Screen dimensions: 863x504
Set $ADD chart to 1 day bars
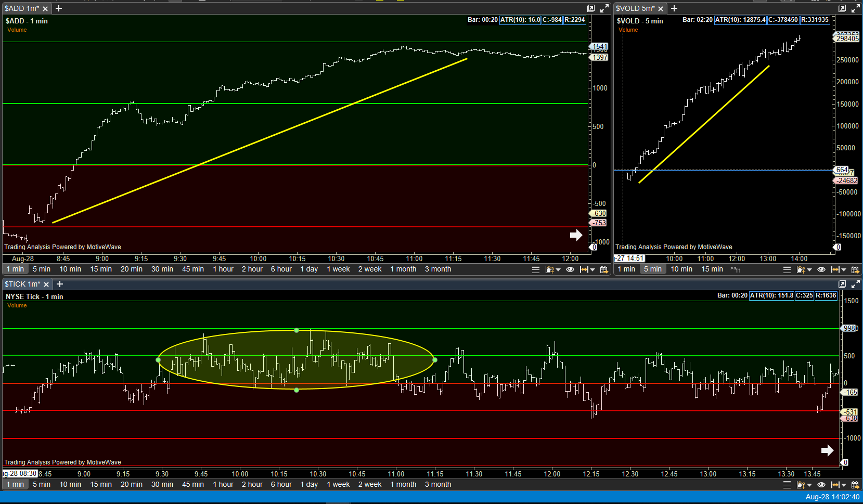tap(309, 269)
